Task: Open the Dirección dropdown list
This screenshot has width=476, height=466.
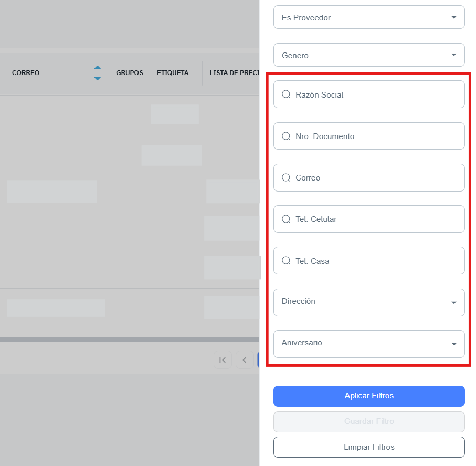Action: click(369, 302)
